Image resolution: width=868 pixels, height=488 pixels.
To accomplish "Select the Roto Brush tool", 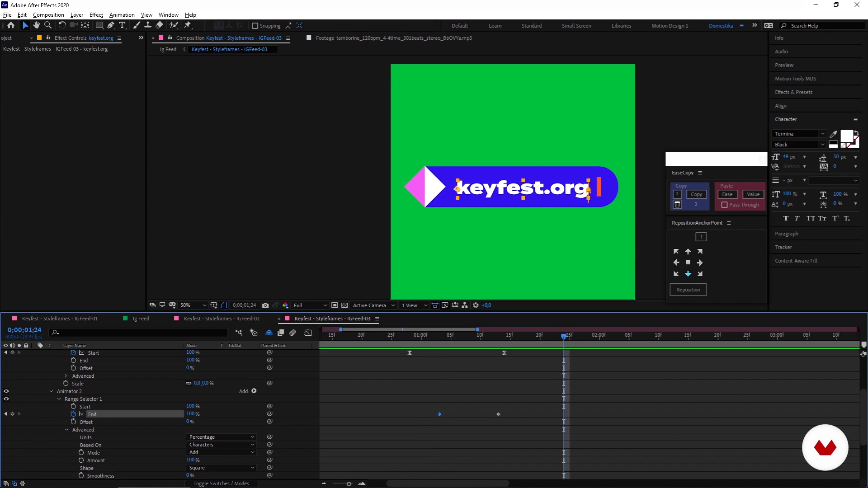I will [x=174, y=25].
